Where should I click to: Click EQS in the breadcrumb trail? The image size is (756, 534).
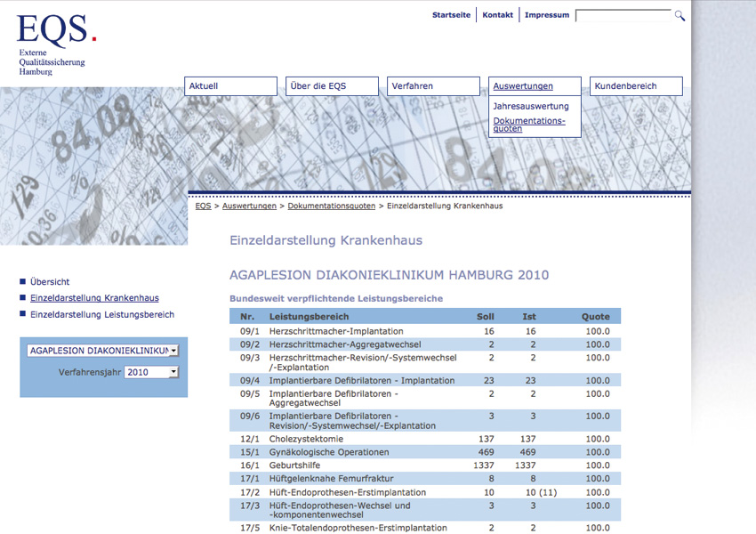tap(203, 206)
